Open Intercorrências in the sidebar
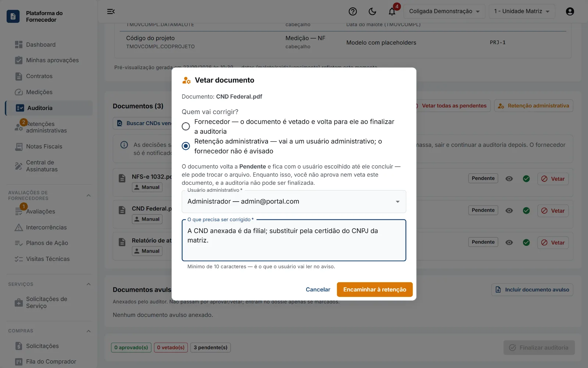 tap(49, 227)
